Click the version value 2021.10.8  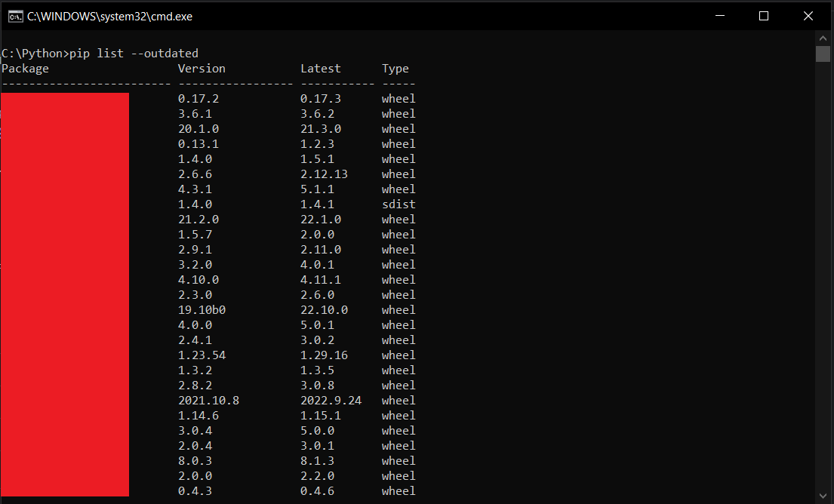coord(208,401)
